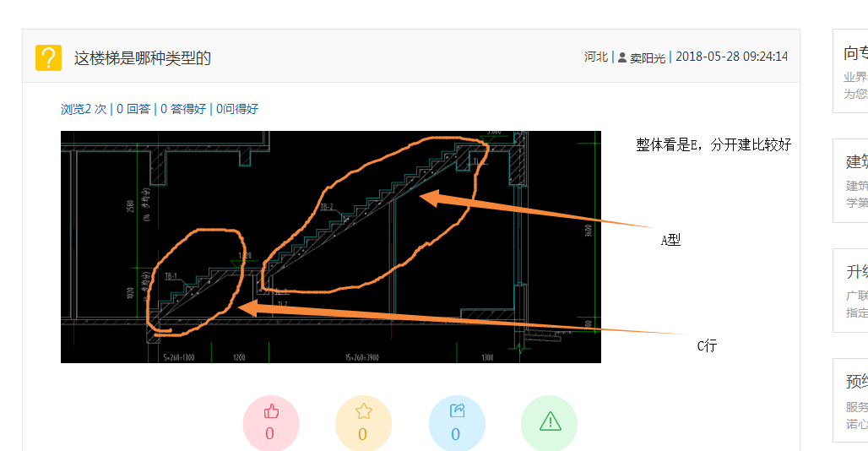Viewport: 868px width, 451px height.
Task: Click the post date 2018-05-28 09:24:14
Action: click(732, 57)
